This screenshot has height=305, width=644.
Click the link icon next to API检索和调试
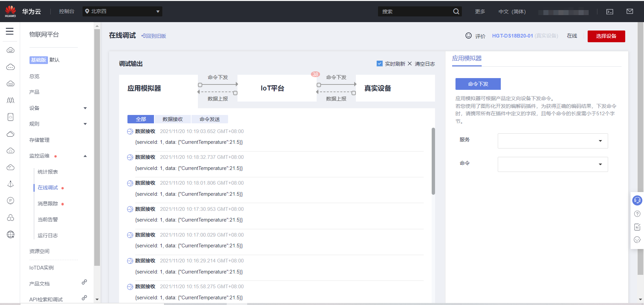click(x=84, y=298)
